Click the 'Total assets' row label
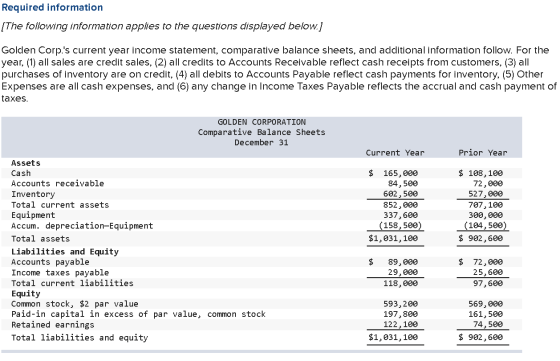560x361 pixels. pyautogui.click(x=40, y=239)
